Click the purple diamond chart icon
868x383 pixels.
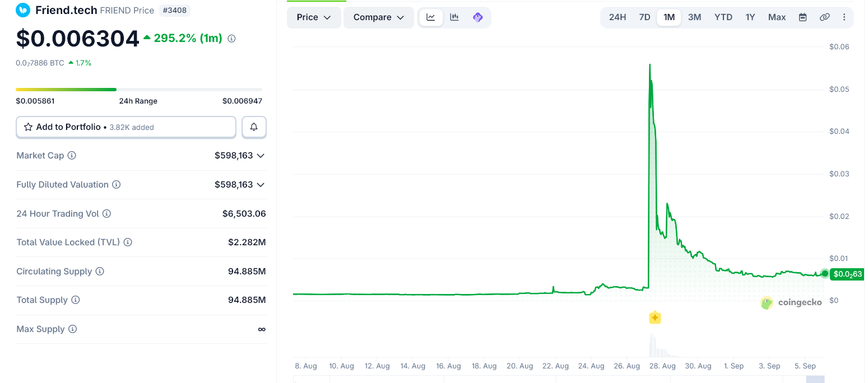point(478,17)
